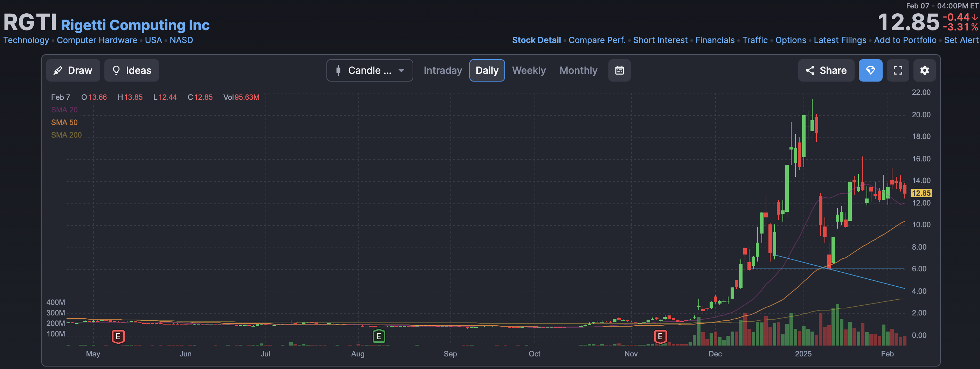Click the lightbulb icon in Ideas button
This screenshot has height=369, width=980.
click(x=116, y=70)
